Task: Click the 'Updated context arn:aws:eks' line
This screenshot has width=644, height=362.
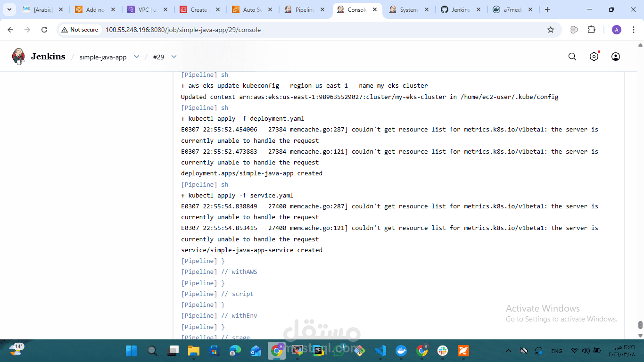Action: point(370,97)
